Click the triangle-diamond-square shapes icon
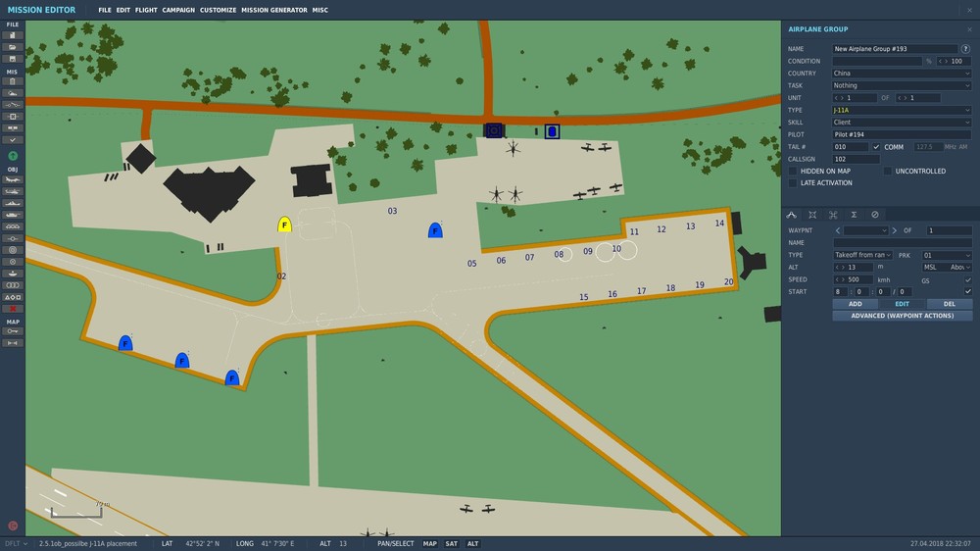This screenshot has width=980, height=551. coord(12,297)
